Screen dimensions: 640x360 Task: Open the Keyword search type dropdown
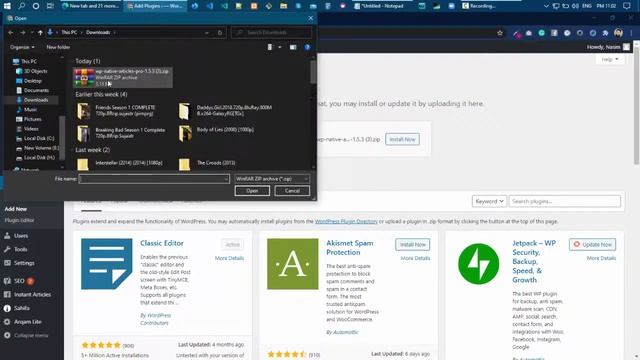(489, 201)
